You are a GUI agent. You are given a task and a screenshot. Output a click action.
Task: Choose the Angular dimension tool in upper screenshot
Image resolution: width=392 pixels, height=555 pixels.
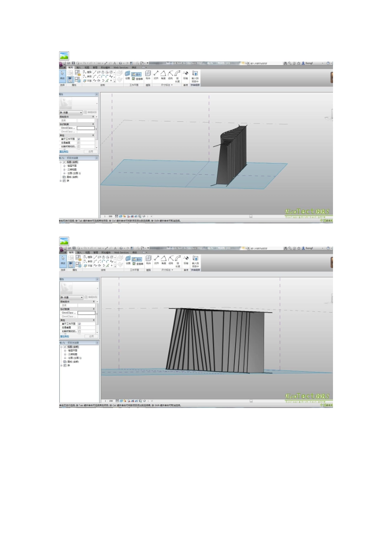pyautogui.click(x=163, y=74)
